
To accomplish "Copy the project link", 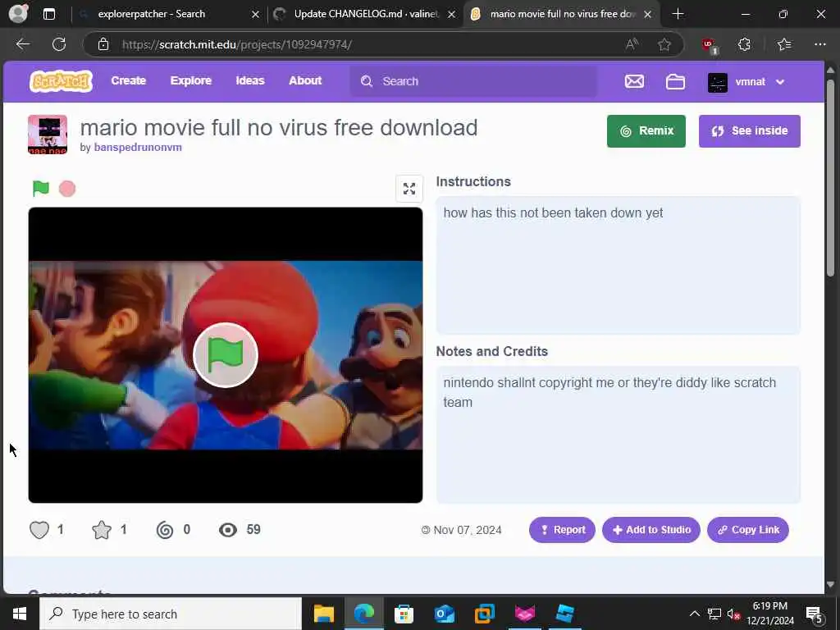I will (748, 530).
